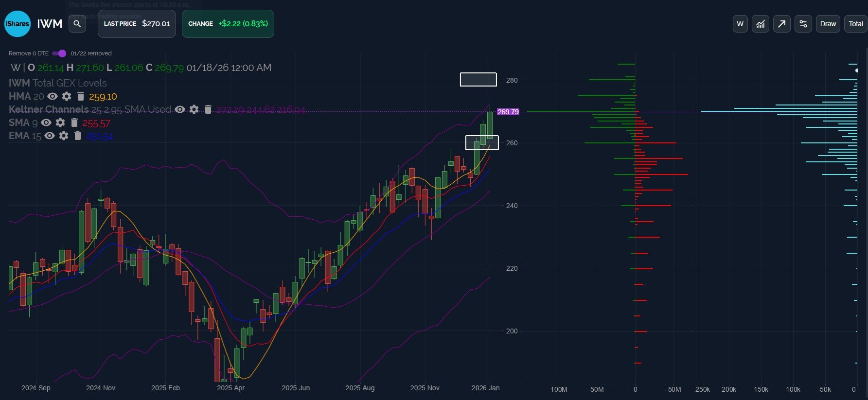Toggle visibility of SMA 9
Viewport: 868px width, 400px height.
coord(46,122)
